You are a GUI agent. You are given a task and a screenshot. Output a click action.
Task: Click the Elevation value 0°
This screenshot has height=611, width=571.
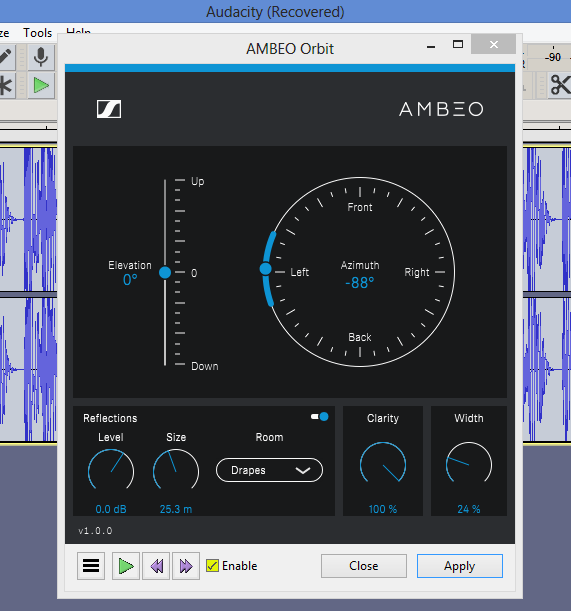click(130, 280)
